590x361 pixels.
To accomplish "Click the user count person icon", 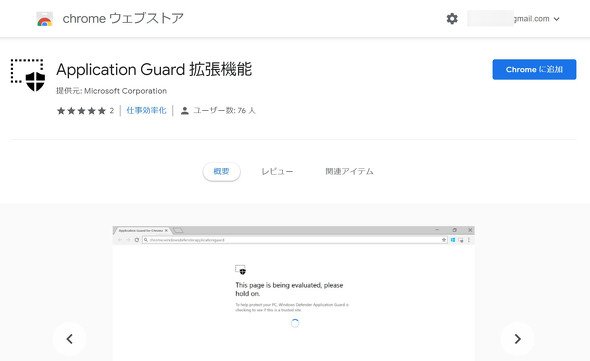I will 184,111.
